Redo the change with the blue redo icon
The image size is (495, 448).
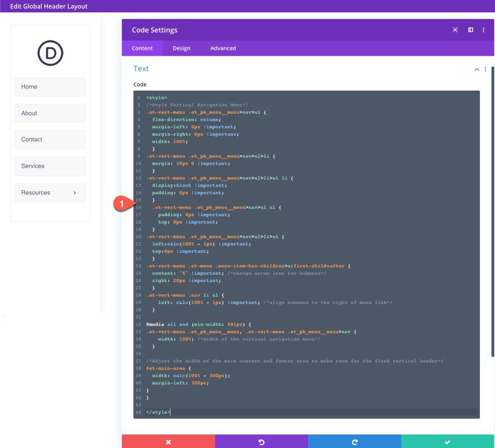pos(354,442)
